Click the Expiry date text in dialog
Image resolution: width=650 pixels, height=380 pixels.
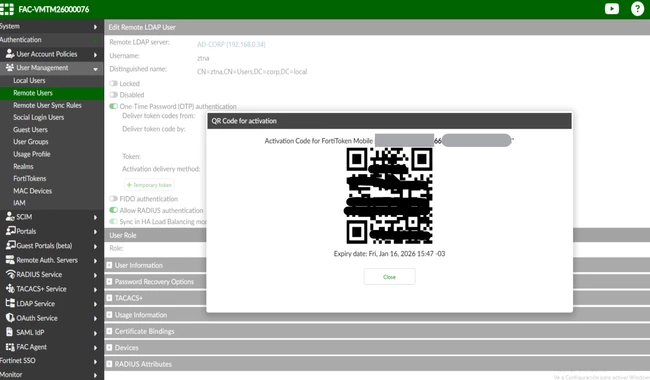point(389,254)
